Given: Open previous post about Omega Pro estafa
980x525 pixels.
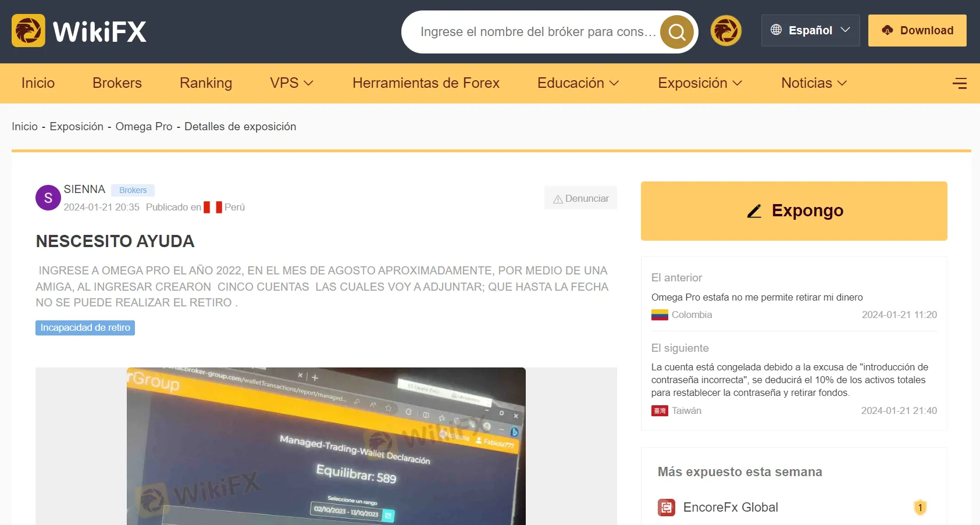Looking at the screenshot, I should (x=757, y=297).
